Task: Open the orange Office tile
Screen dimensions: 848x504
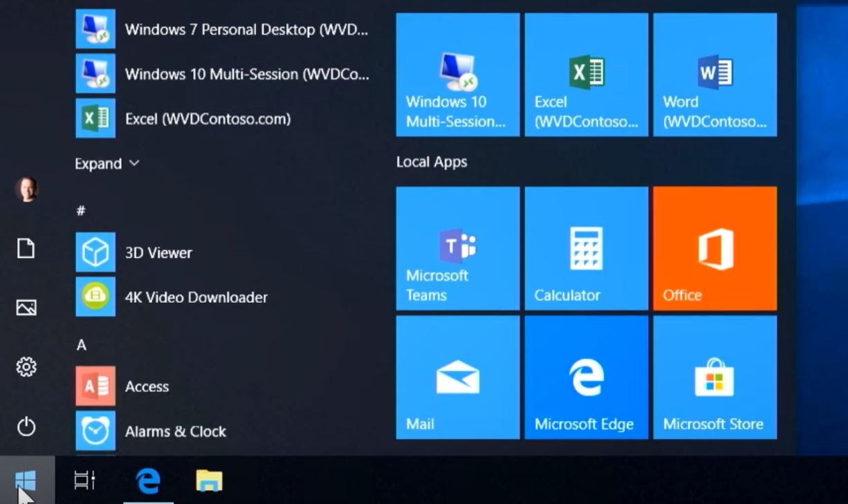Action: (715, 248)
